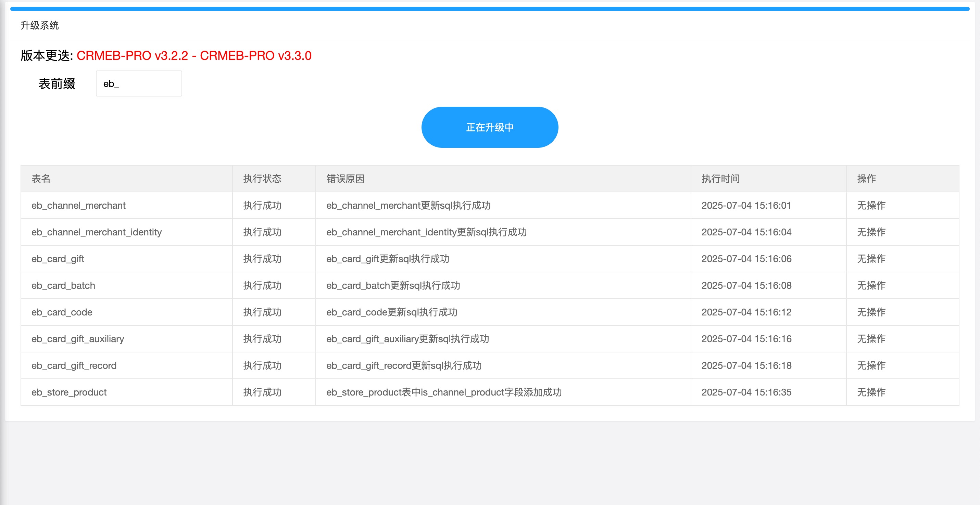The height and width of the screenshot is (505, 980).
Task: Click 无操作 in the eb_card_batch row
Action: (871, 285)
